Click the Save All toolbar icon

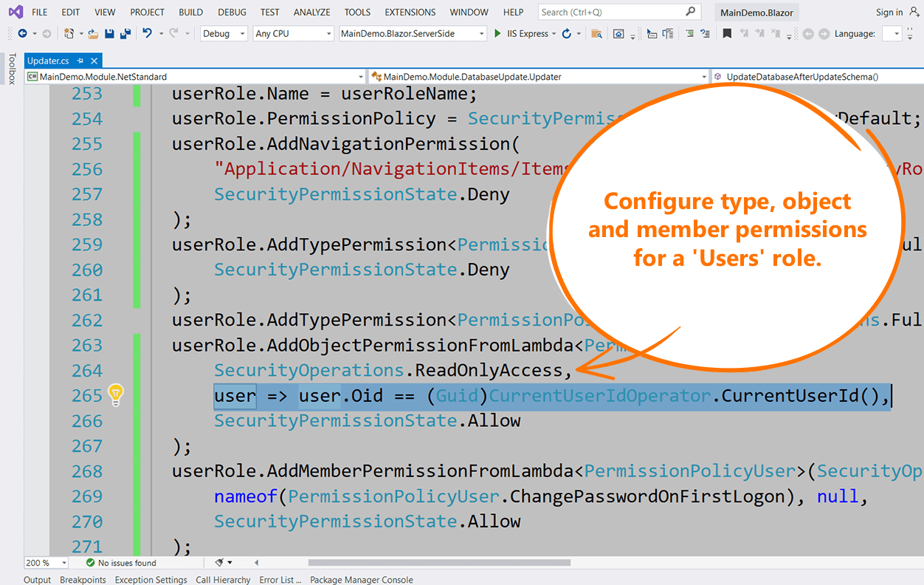pyautogui.click(x=125, y=34)
